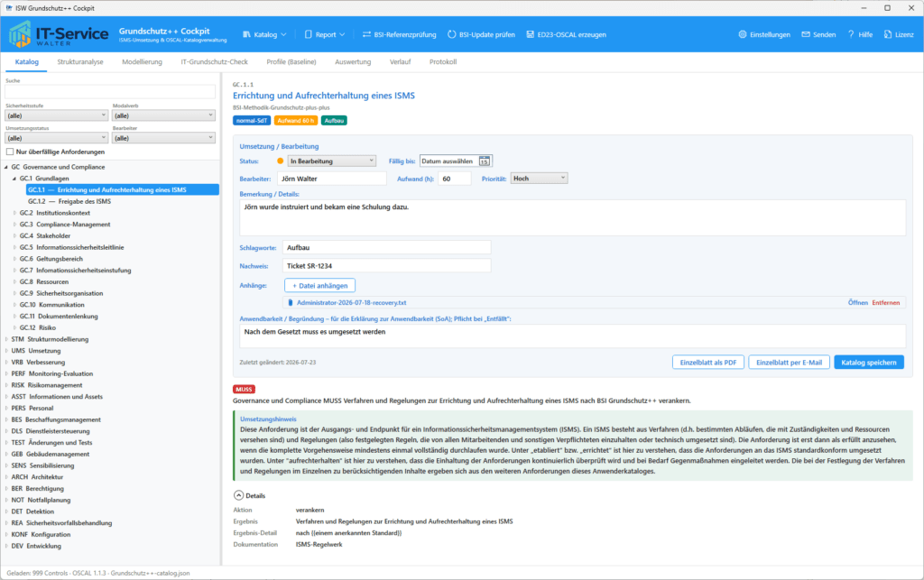Click the Lizenz icon
This screenshot has width=924, height=580.
click(888, 35)
